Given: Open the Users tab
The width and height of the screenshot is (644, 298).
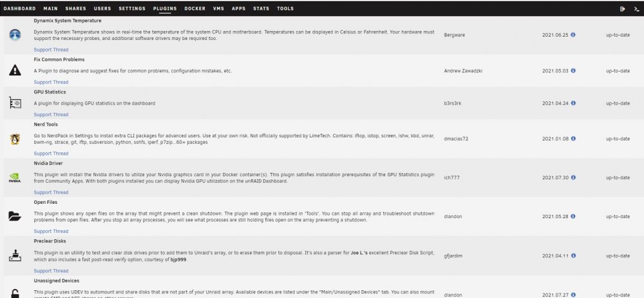Looking at the screenshot, I should tap(102, 8).
